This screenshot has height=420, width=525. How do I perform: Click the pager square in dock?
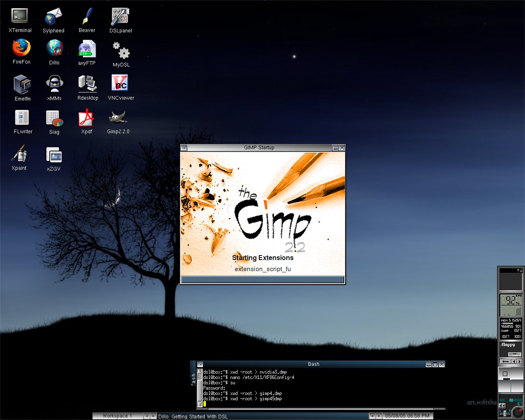tap(505, 374)
